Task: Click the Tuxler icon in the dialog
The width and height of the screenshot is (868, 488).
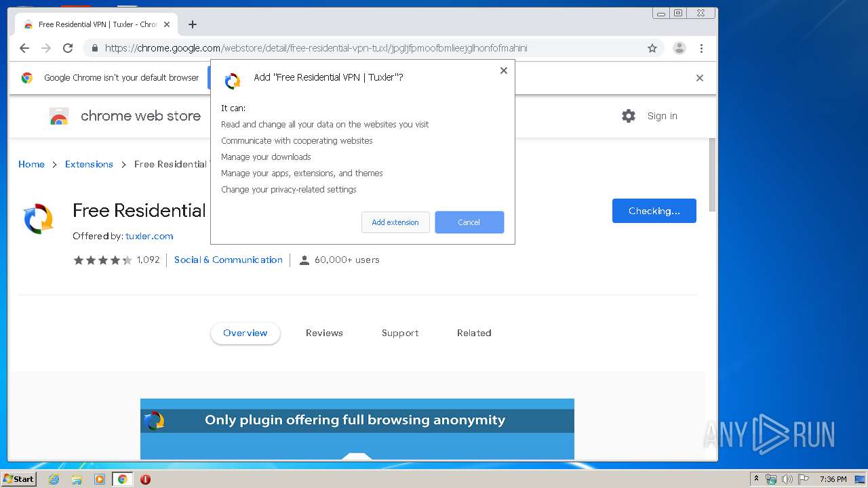Action: coord(233,81)
